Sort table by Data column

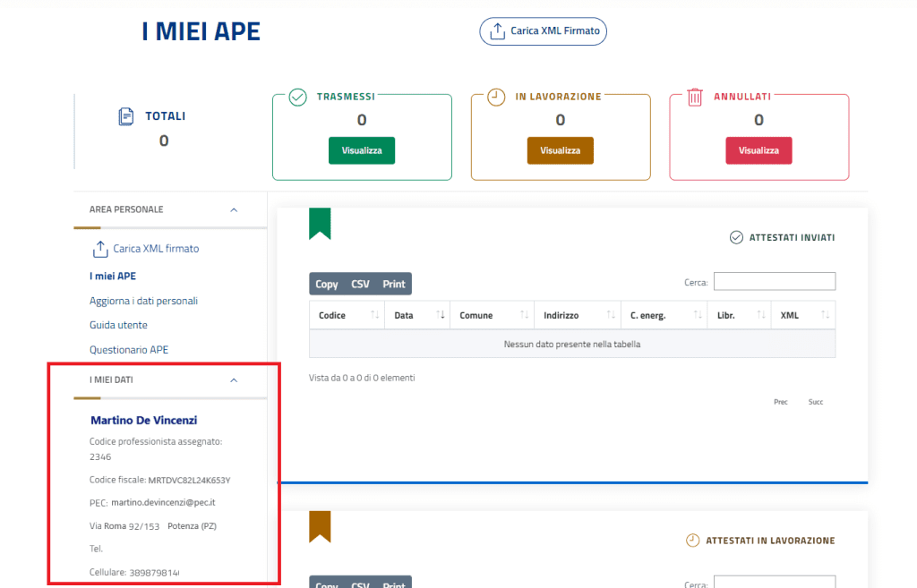click(417, 316)
